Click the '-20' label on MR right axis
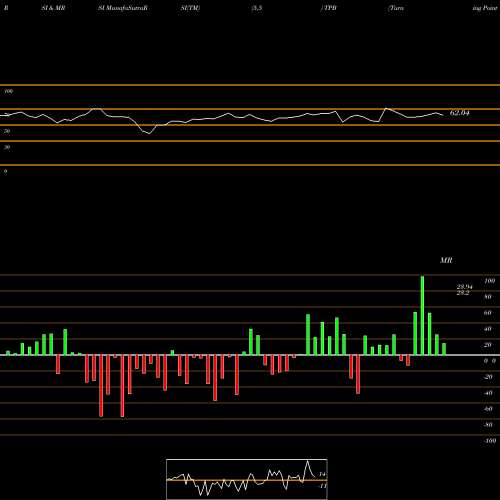This screenshot has width=500, height=500. [488, 377]
